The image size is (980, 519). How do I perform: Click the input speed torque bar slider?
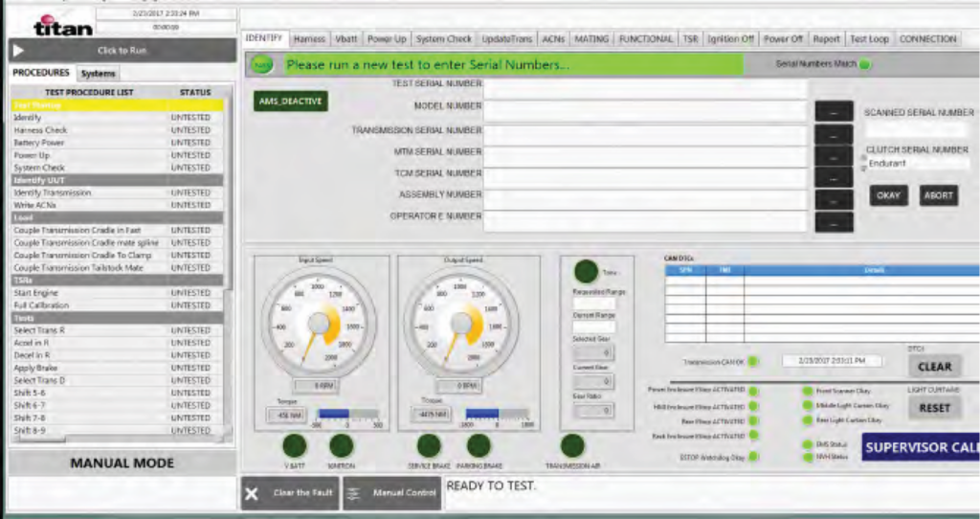pos(348,415)
